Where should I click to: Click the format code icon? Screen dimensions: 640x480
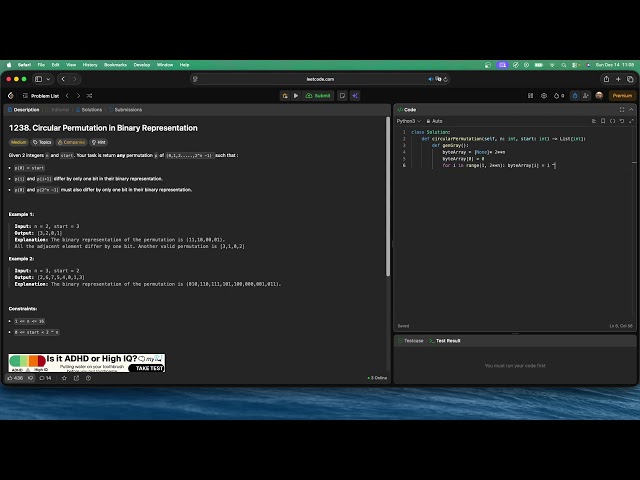594,121
